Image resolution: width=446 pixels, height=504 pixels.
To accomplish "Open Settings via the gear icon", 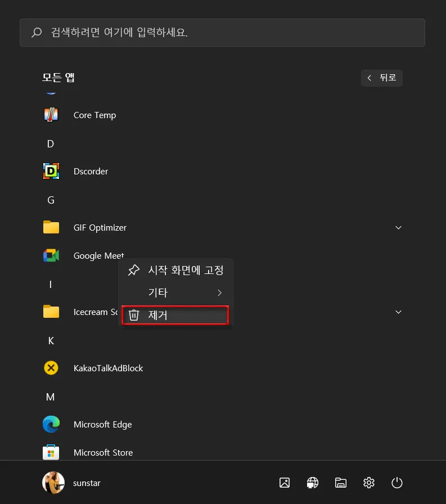I will (x=369, y=483).
